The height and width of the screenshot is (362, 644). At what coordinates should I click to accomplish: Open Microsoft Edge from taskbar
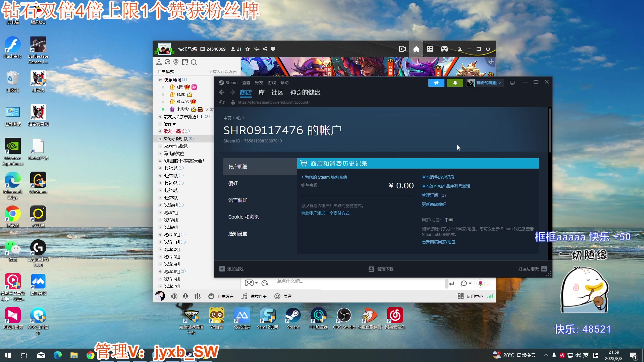58,355
